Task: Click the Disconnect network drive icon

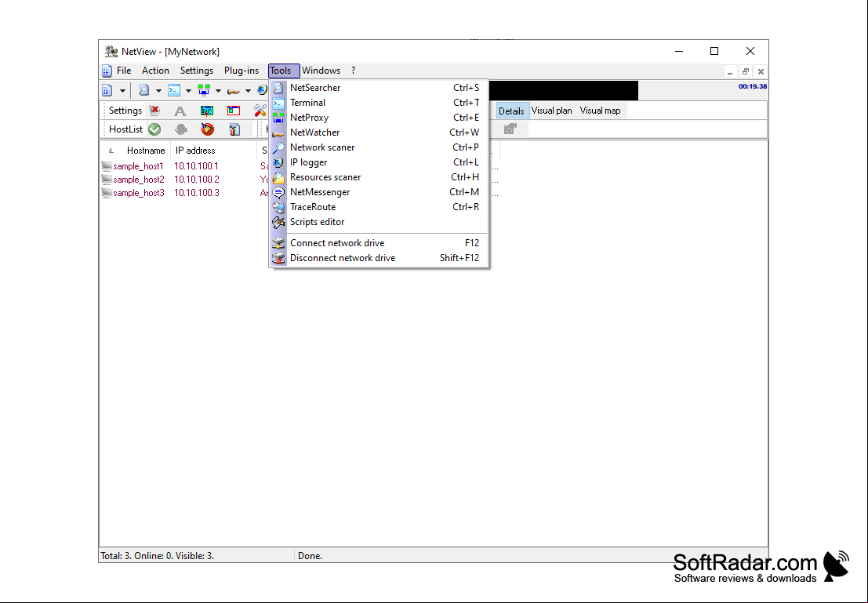Action: pyautogui.click(x=278, y=258)
